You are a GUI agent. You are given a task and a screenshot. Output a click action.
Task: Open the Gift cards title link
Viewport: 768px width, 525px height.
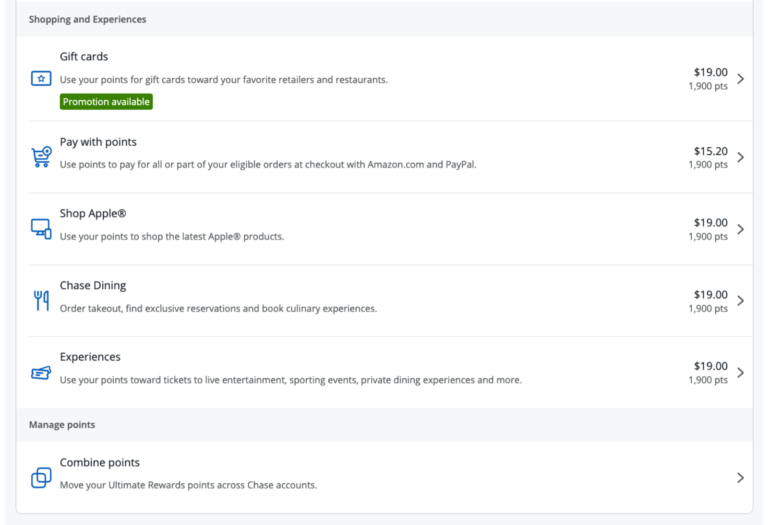point(84,56)
